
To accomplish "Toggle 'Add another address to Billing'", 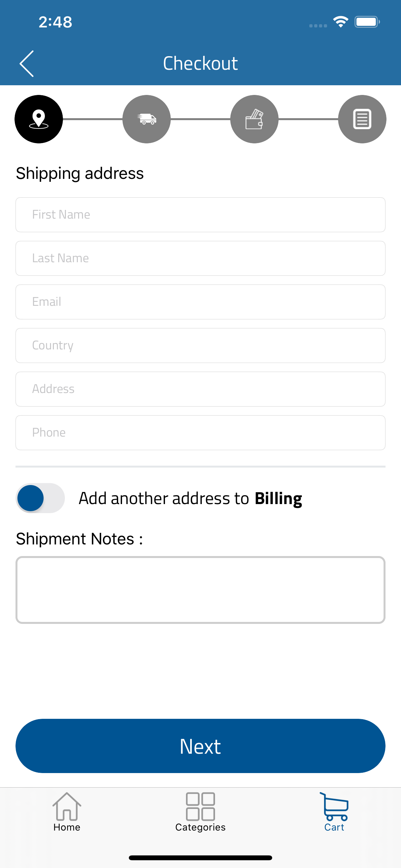I will (x=40, y=498).
